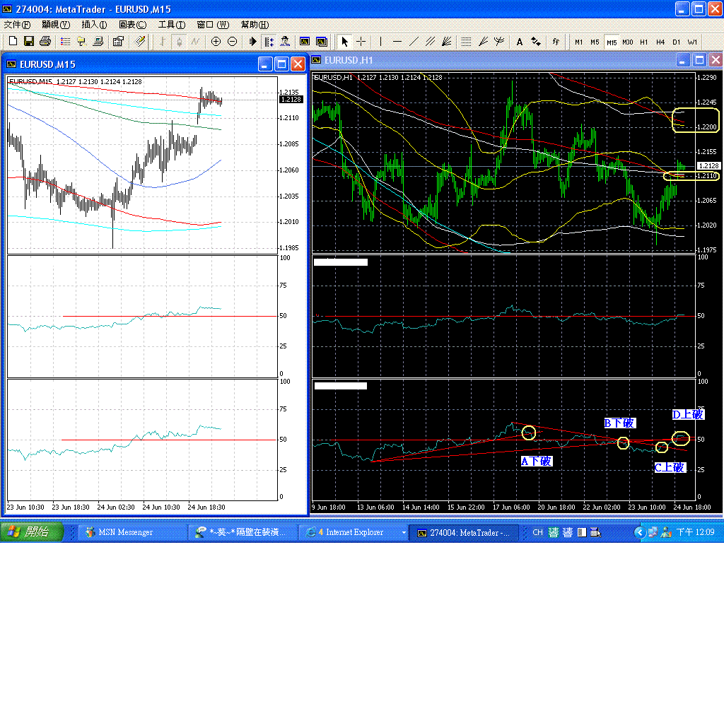
Task: Click the 開始 Start button
Action: [32, 532]
